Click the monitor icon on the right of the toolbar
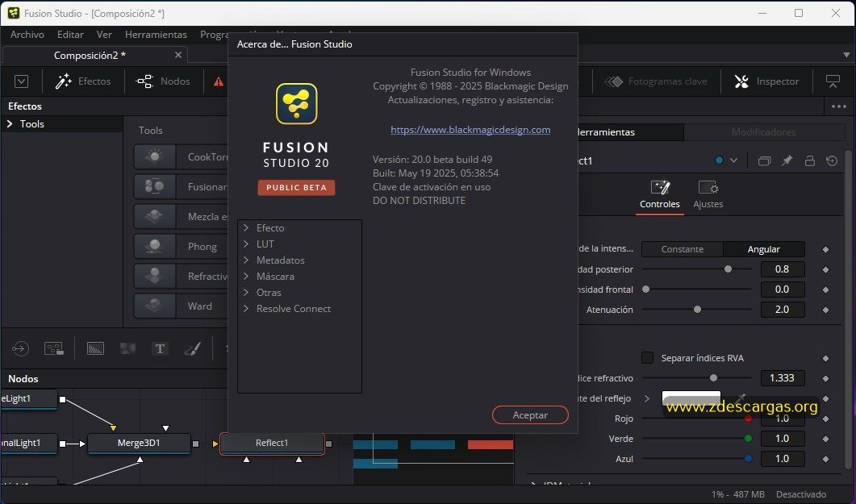This screenshot has height=504, width=856. pos(833,81)
